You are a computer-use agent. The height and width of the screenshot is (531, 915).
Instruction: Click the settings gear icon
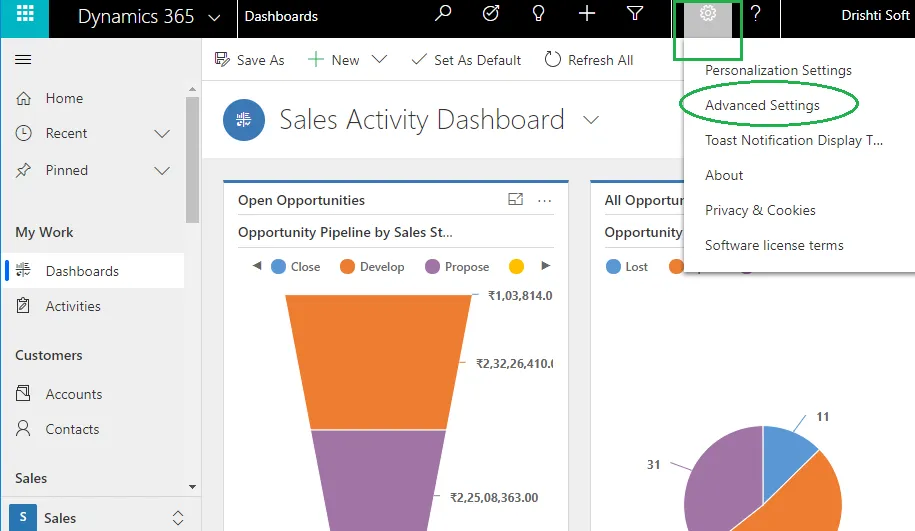[x=708, y=13]
